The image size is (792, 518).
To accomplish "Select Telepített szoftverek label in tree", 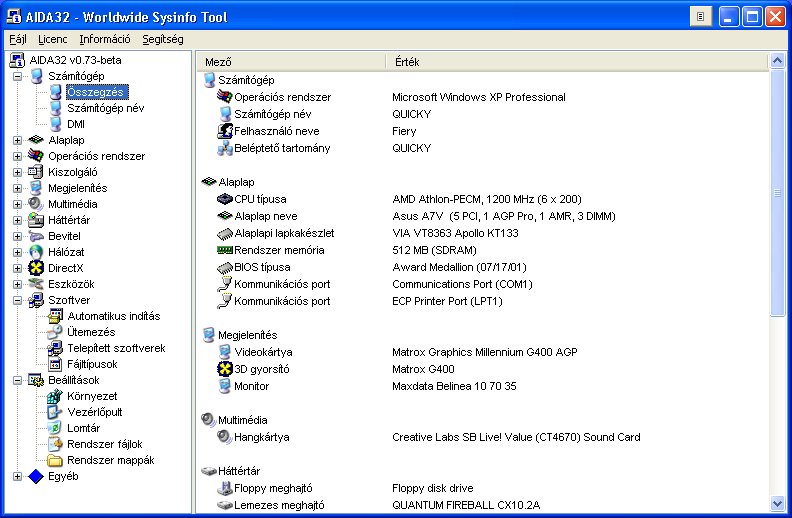I will 116,348.
